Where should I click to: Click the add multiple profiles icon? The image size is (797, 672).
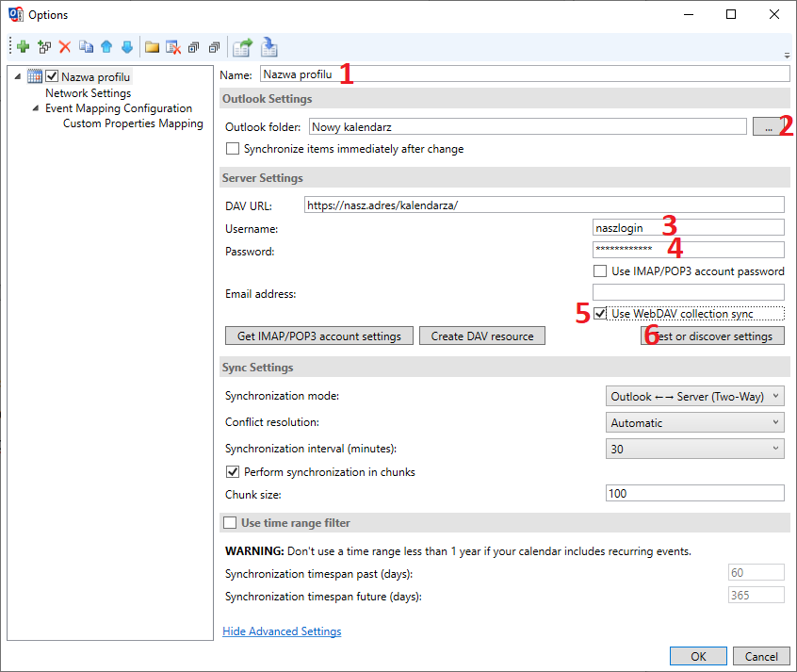pos(44,46)
